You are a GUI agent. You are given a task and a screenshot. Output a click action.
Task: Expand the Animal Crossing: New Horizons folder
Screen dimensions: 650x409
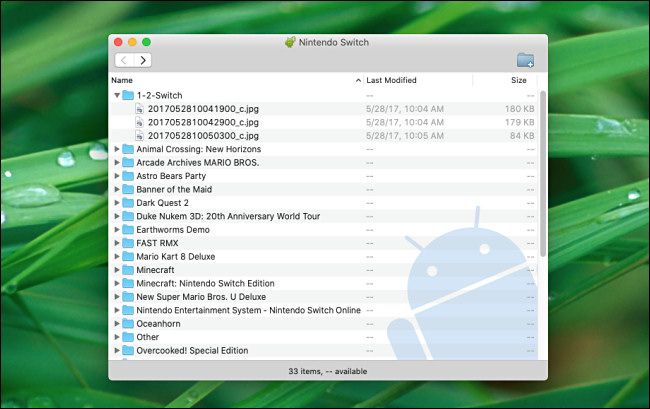(117, 149)
